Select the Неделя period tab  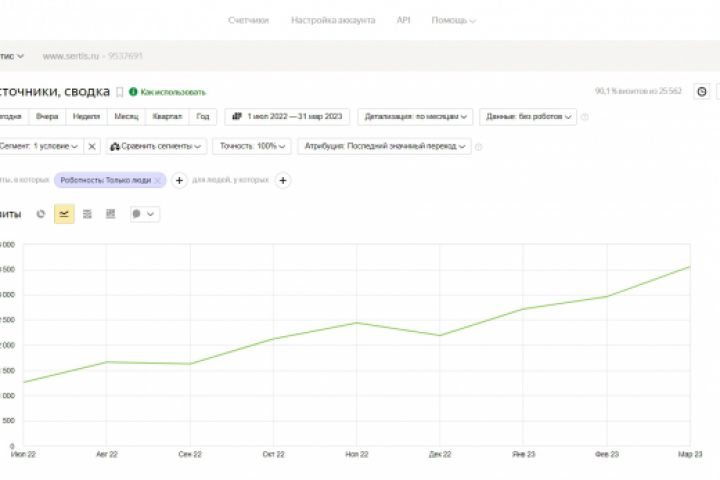(86, 117)
